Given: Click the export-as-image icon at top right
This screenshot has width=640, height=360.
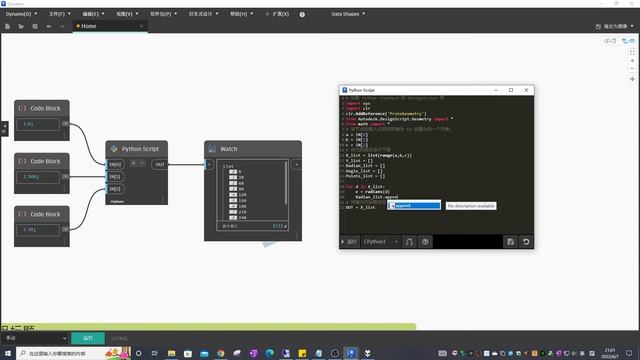Looking at the screenshot, I should 598,26.
